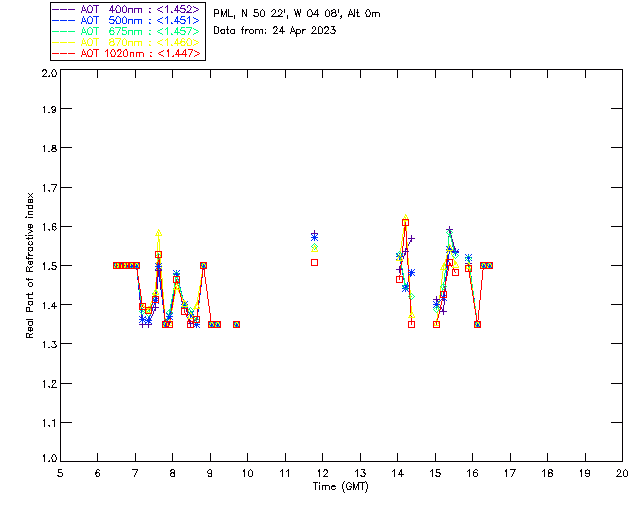Click the y-axis tick label 1.9

pyautogui.click(x=49, y=109)
